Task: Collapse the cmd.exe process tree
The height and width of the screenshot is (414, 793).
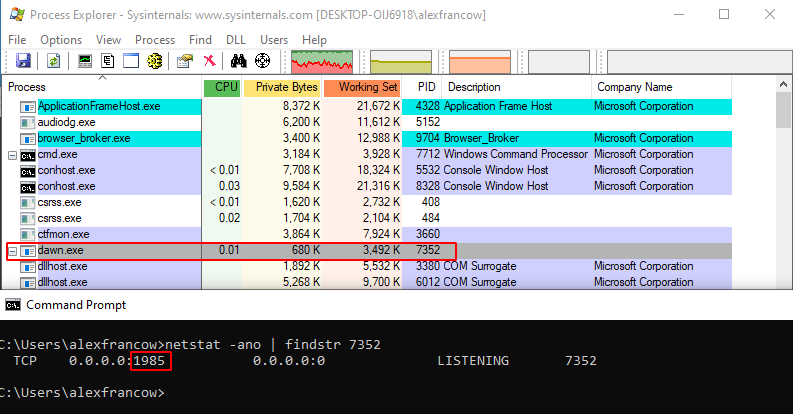Action: pos(13,155)
